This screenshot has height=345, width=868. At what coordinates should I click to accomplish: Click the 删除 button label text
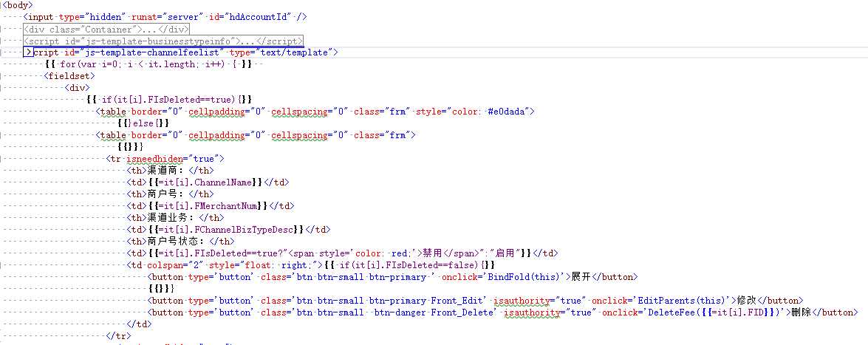tap(802, 312)
